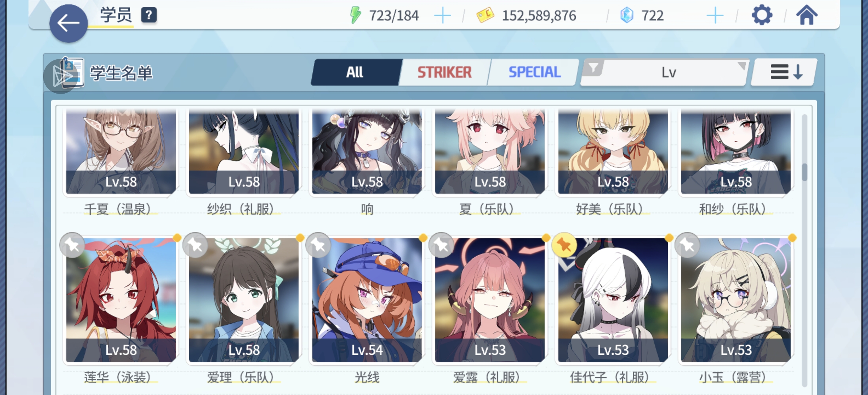Select the 小玉（露营） student card
The image size is (868, 395).
tap(736, 300)
